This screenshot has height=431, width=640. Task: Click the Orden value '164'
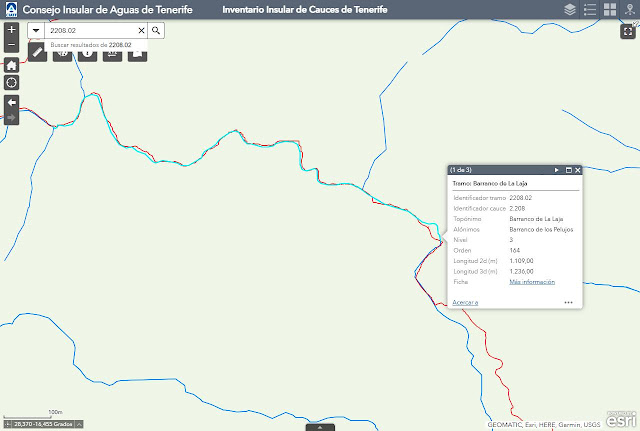(515, 250)
